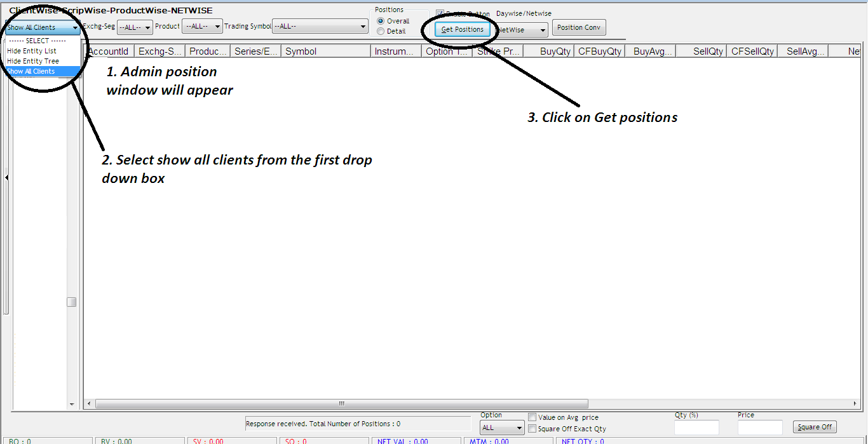Click the left panel collapse arrow
This screenshot has height=444, width=868.
(6, 178)
